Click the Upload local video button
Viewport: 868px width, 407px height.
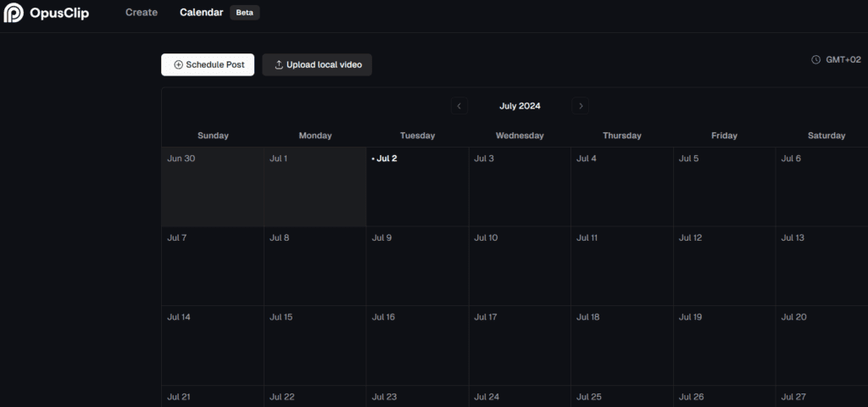coord(317,65)
